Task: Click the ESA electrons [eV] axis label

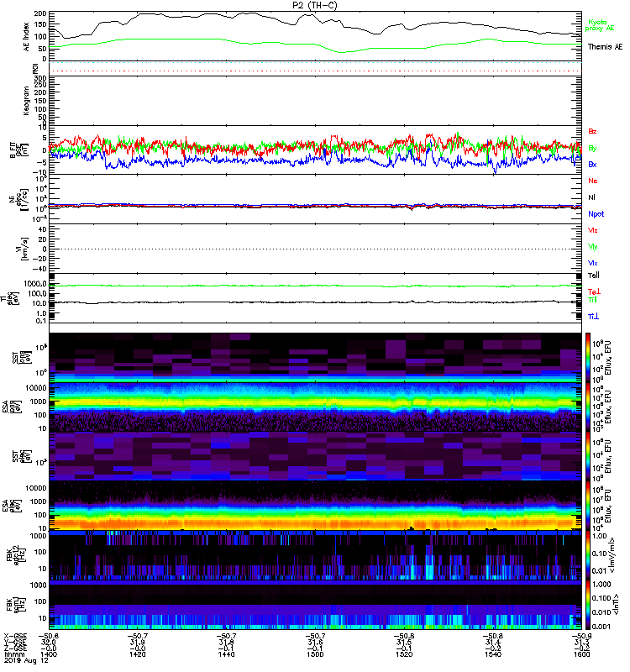Action: tap(12, 506)
